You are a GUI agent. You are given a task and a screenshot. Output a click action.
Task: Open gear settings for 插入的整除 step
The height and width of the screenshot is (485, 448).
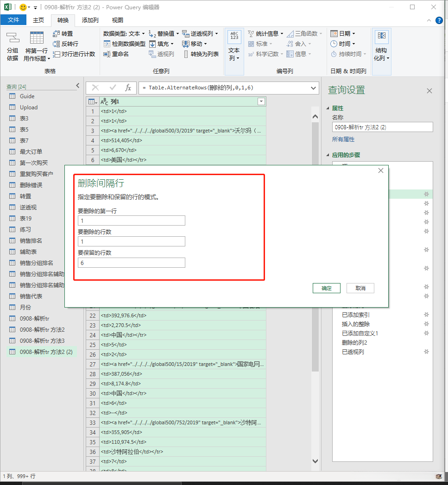(426, 324)
